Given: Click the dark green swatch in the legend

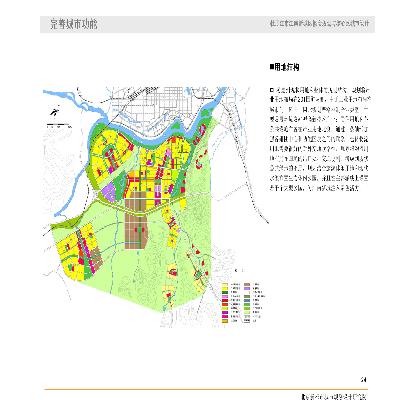Looking at the screenshot, I should click(225, 292).
